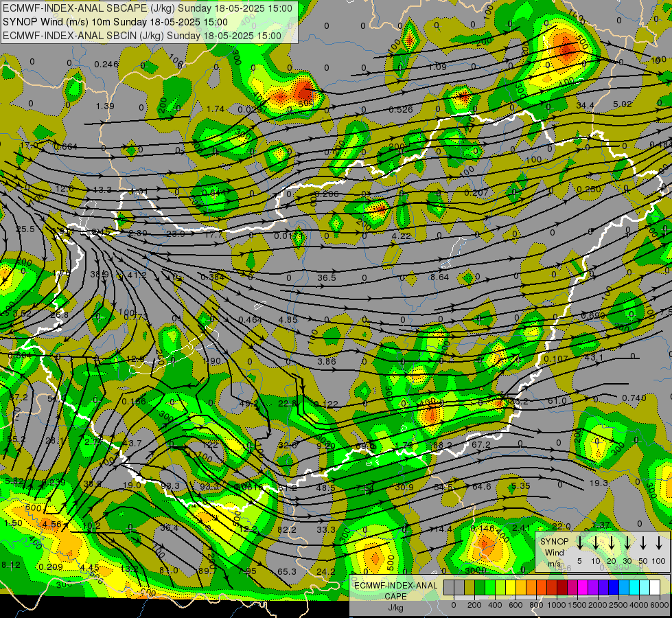Click the map value 4.56

coord(52,524)
